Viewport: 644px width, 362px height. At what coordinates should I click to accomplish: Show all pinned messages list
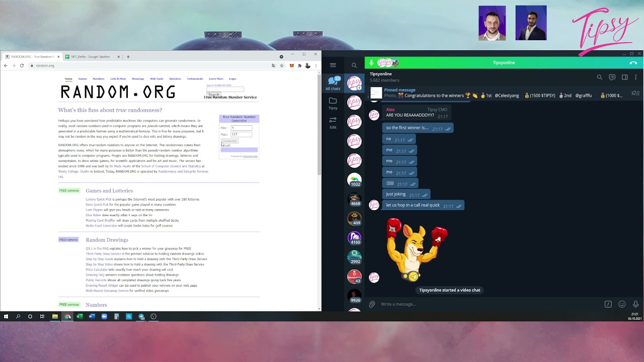pyautogui.click(x=635, y=93)
